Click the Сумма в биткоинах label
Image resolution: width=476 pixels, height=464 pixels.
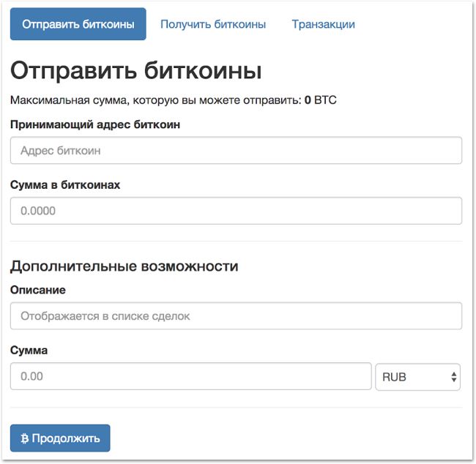click(x=65, y=185)
